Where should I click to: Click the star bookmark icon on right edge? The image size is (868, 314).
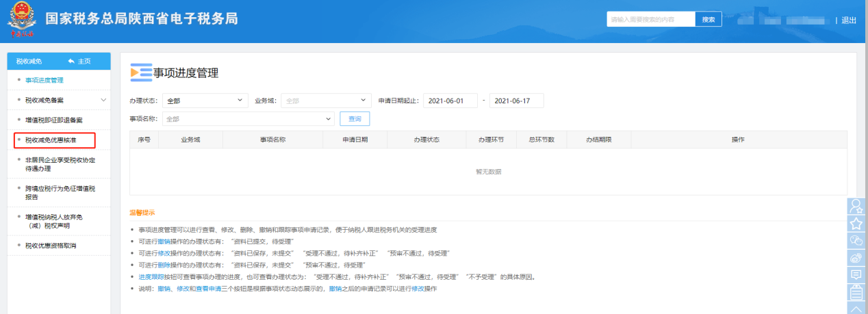pyautogui.click(x=856, y=223)
